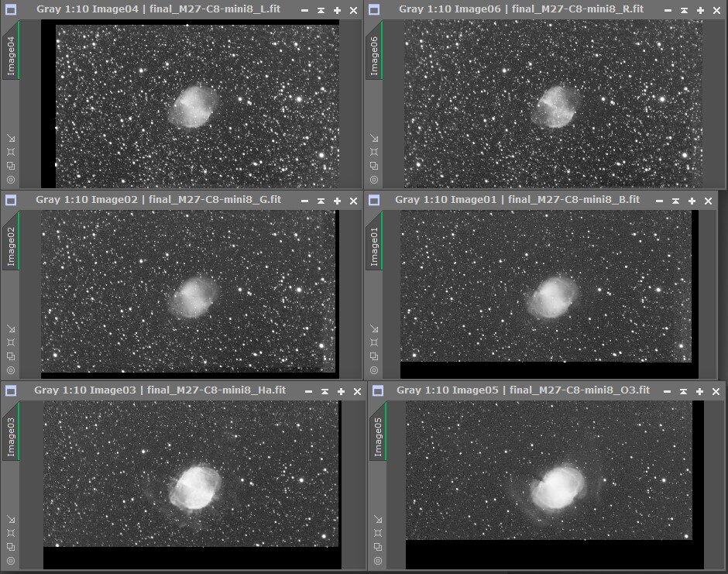Click the diagonal arrow icon in Image02 window
The height and width of the screenshot is (574, 728).
11,328
